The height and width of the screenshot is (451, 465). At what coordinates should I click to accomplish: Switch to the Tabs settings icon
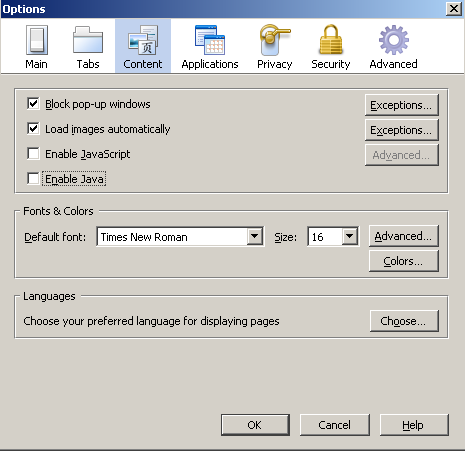(x=88, y=40)
